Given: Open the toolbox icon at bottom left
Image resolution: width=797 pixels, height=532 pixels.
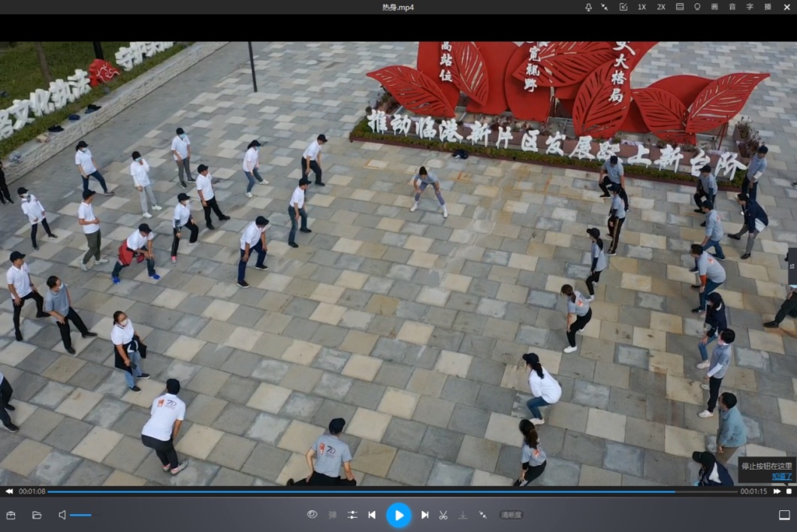Looking at the screenshot, I should tap(11, 515).
